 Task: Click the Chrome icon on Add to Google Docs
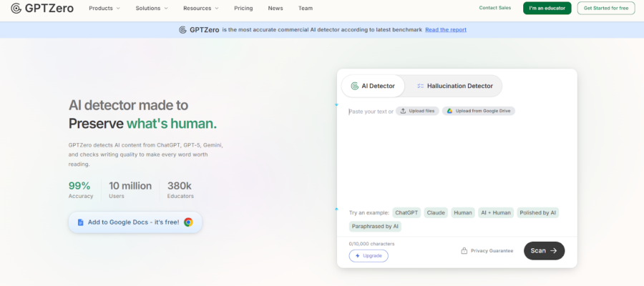[x=188, y=222]
